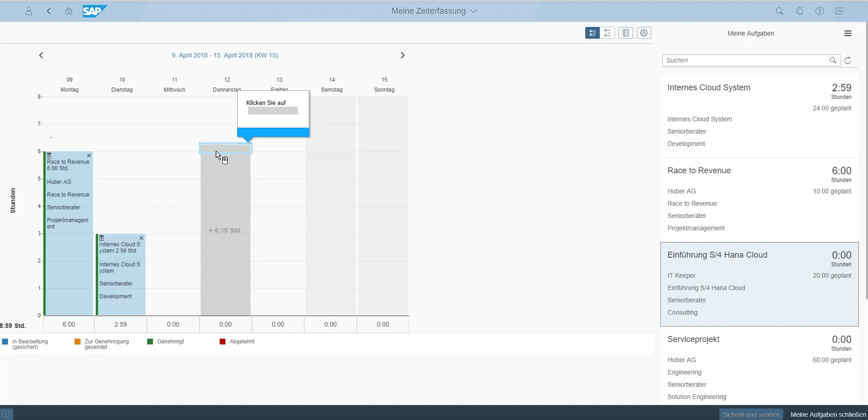Open the settings gear icon
868x420 pixels.
[644, 33]
